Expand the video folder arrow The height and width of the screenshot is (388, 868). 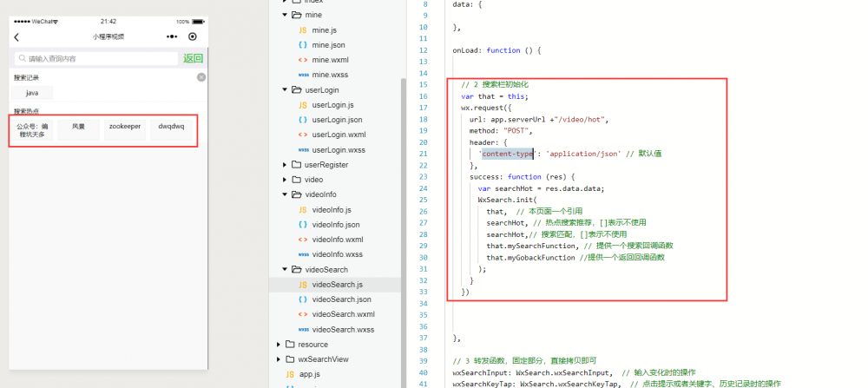(285, 180)
